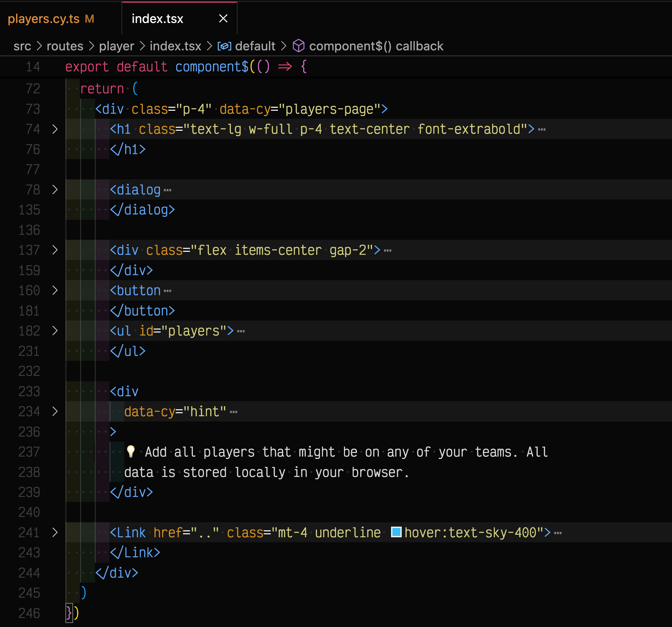The width and height of the screenshot is (672, 627).
Task: Click line number 14 in the gutter
Action: (33, 67)
